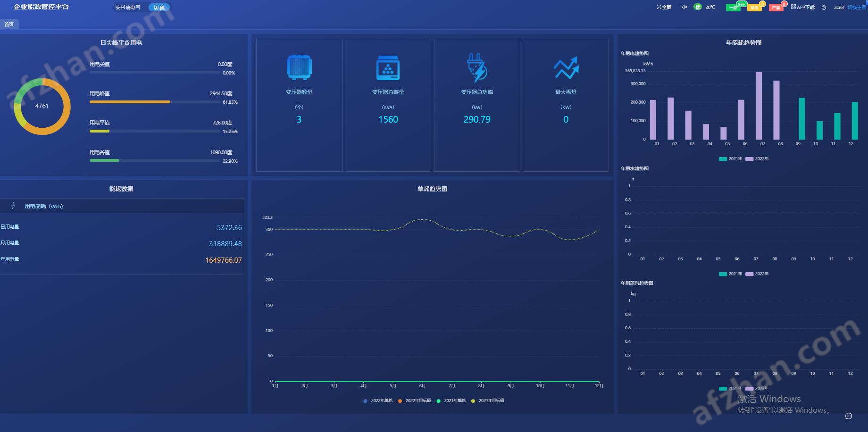
Task: Open the chat bubble icon at bottom right
Action: (x=848, y=416)
